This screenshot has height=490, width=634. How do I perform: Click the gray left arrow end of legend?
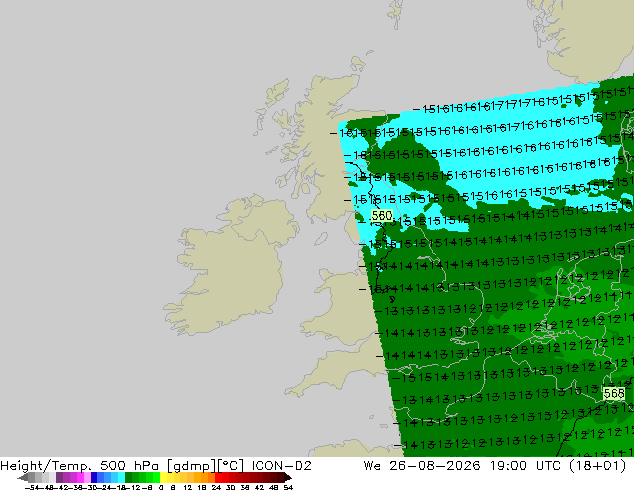23,477
